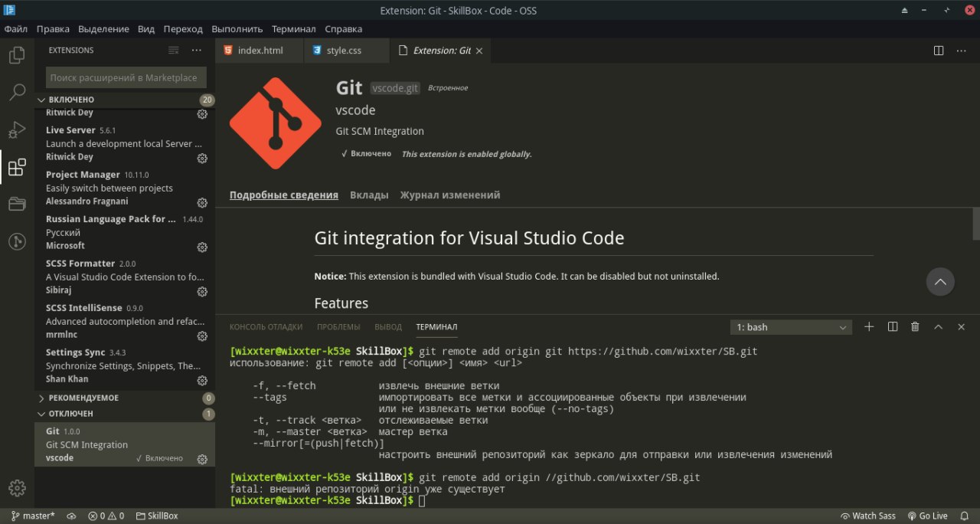This screenshot has height=524, width=980.
Task: Click the vscode.git identifier badge
Action: pos(396,88)
